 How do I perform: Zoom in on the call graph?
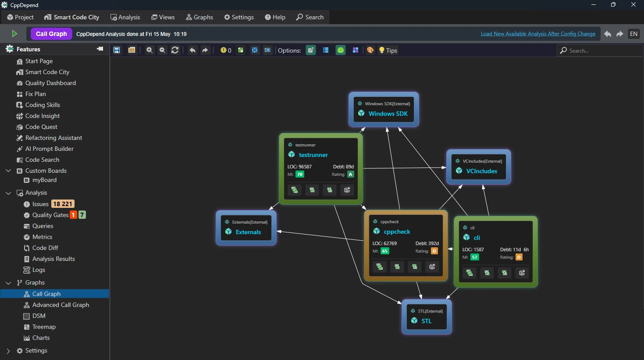point(149,50)
